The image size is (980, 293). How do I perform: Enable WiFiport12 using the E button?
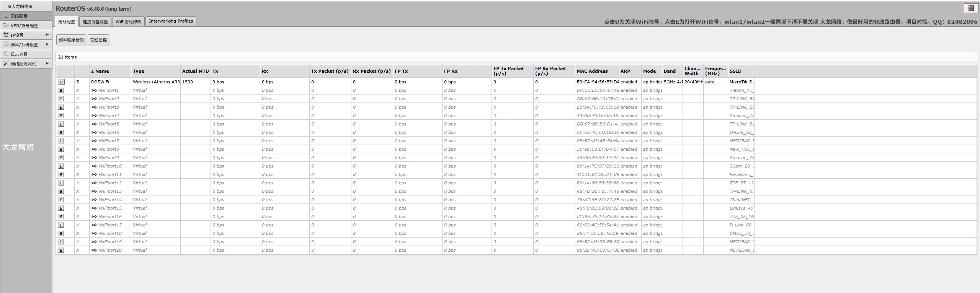61,183
